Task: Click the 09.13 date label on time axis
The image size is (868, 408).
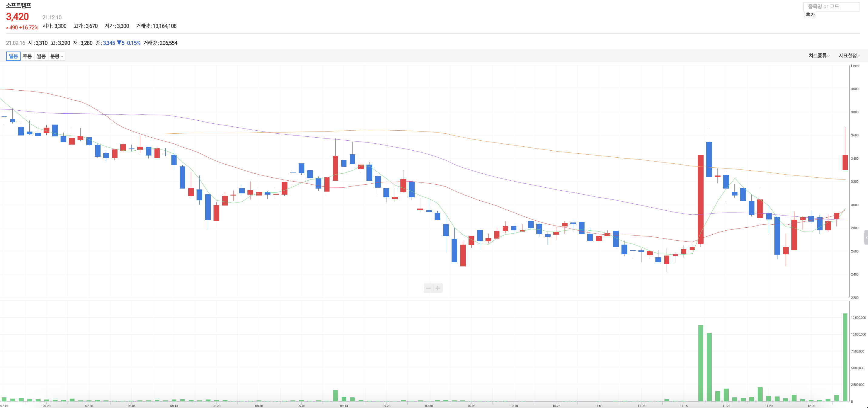Action: click(344, 406)
